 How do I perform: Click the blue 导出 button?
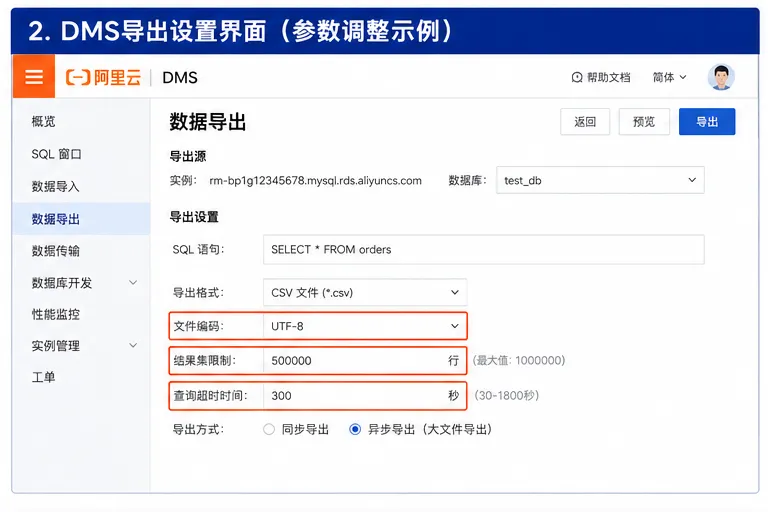(x=707, y=122)
